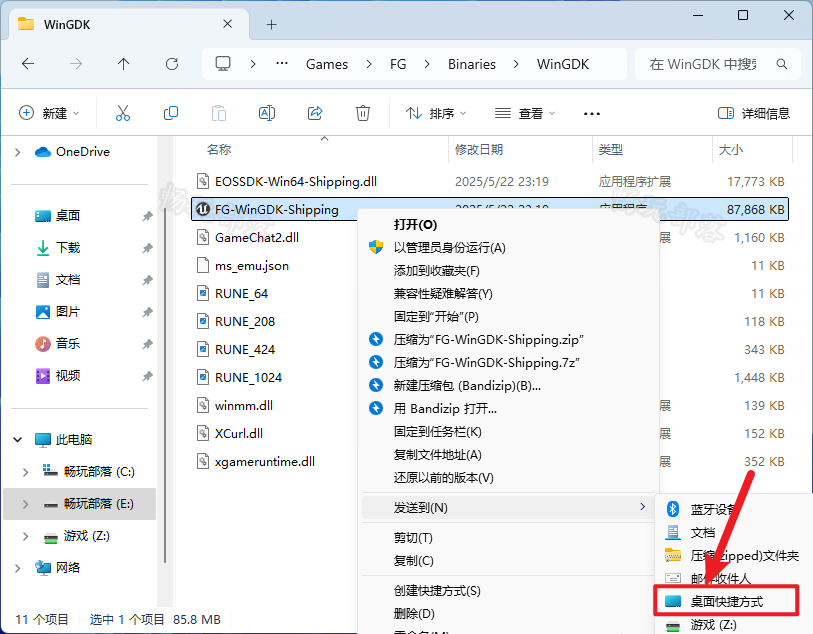
Task: Expand the 网络 tree node
Action: click(x=18, y=568)
